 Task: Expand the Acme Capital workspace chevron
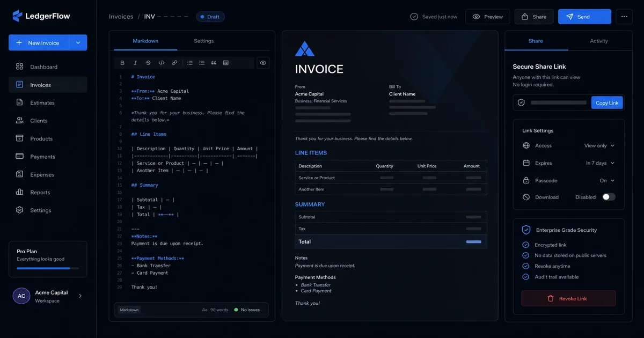80,296
